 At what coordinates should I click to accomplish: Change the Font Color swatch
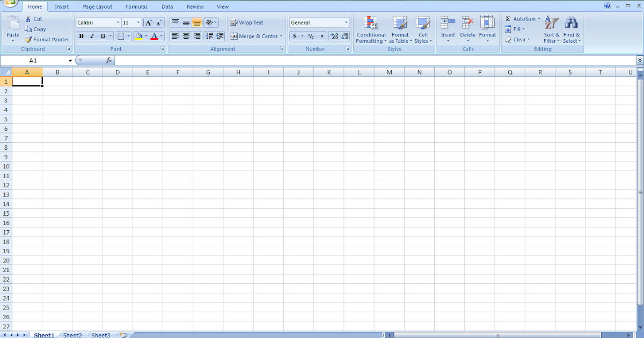[156, 36]
